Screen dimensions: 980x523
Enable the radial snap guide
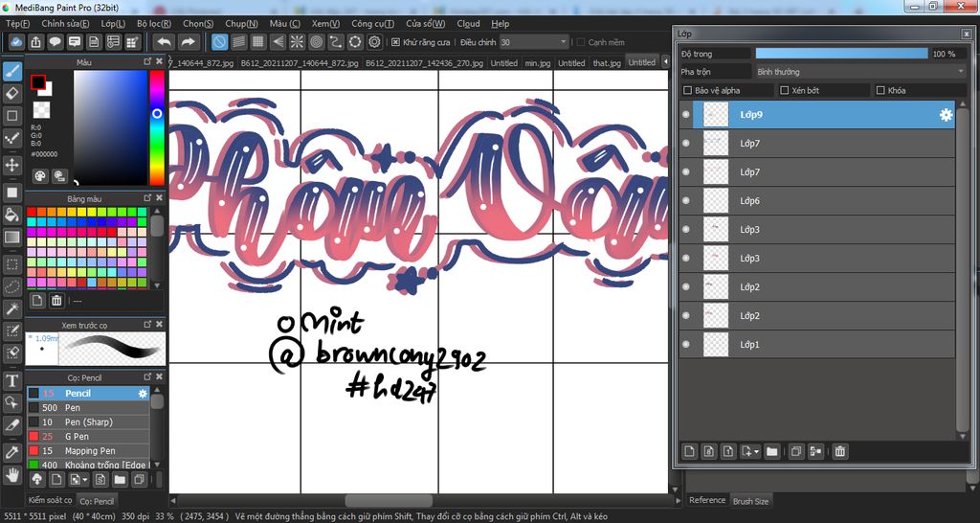click(297, 42)
